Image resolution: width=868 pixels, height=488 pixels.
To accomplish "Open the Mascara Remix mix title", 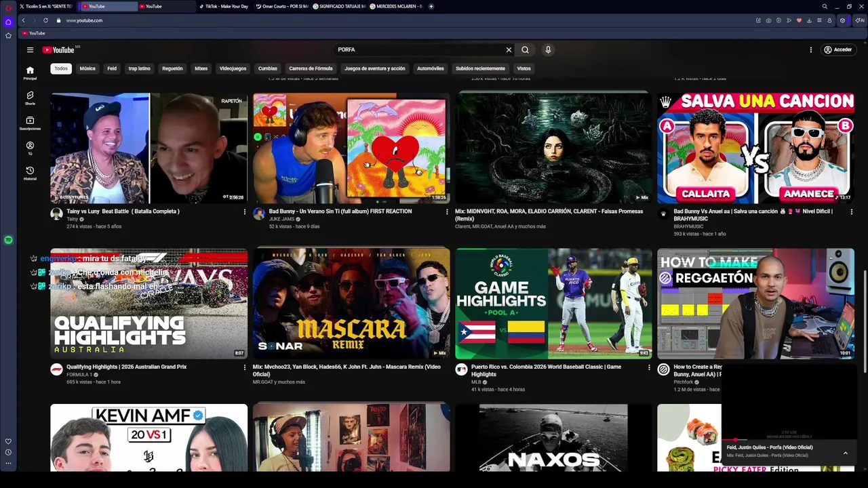I will pyautogui.click(x=347, y=370).
